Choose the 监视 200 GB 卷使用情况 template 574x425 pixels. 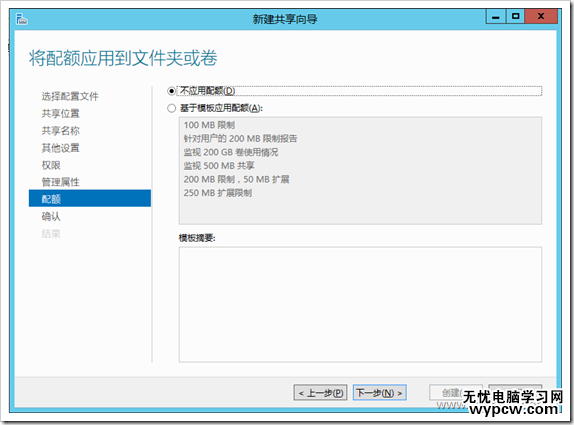pyautogui.click(x=231, y=152)
